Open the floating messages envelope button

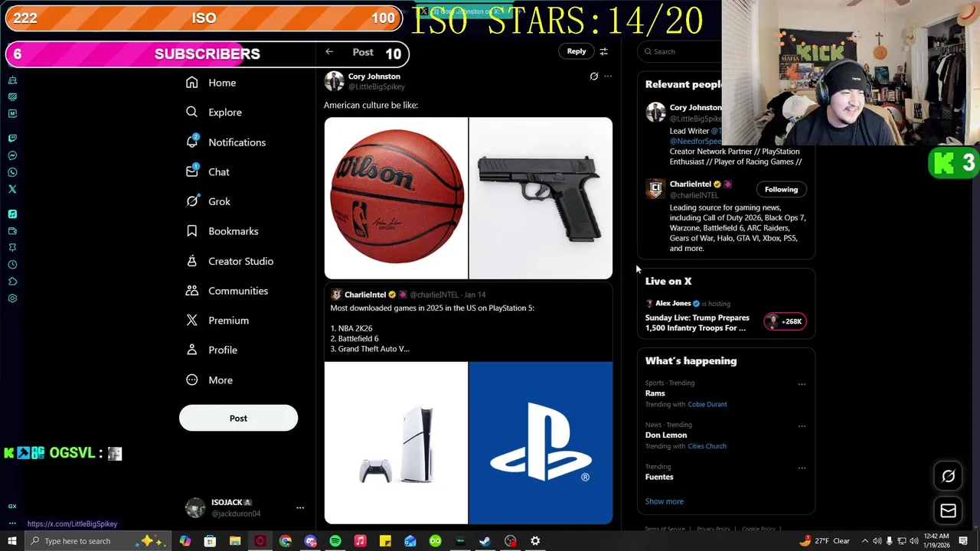(948, 510)
